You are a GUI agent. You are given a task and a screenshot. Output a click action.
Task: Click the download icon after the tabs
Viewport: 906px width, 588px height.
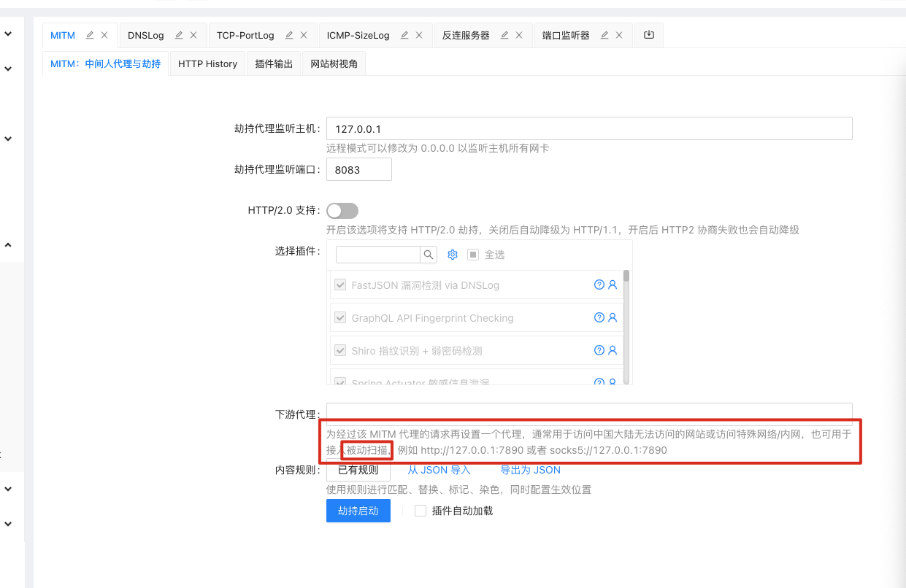point(649,35)
